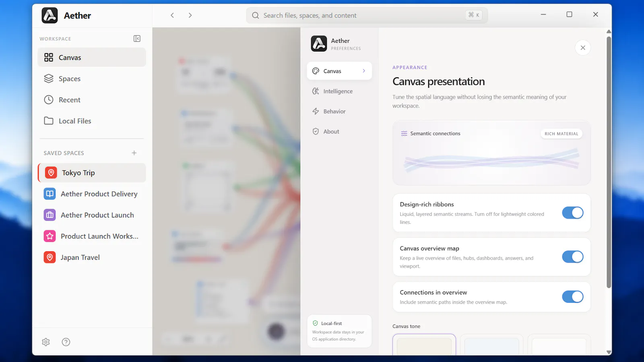Click the About shield icon
644x362 pixels.
pos(316,132)
